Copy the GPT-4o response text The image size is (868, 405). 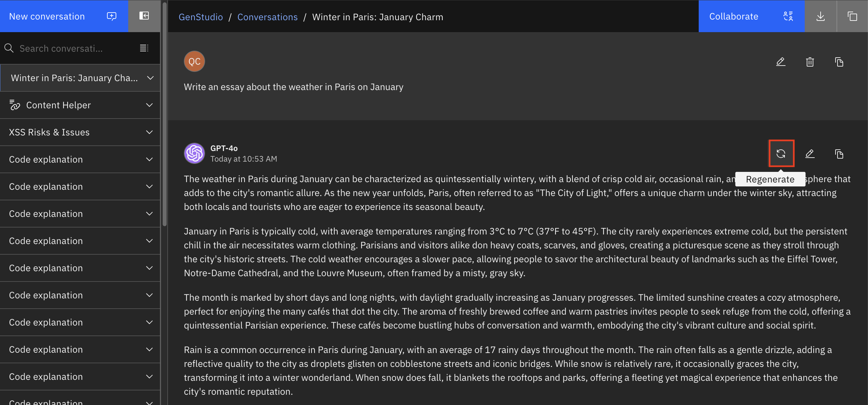[x=839, y=154]
